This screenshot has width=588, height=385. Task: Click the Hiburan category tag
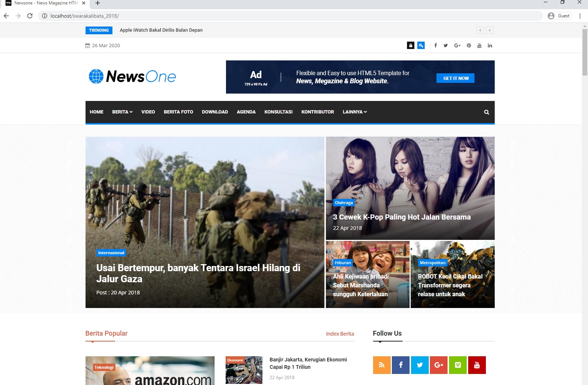click(x=343, y=263)
